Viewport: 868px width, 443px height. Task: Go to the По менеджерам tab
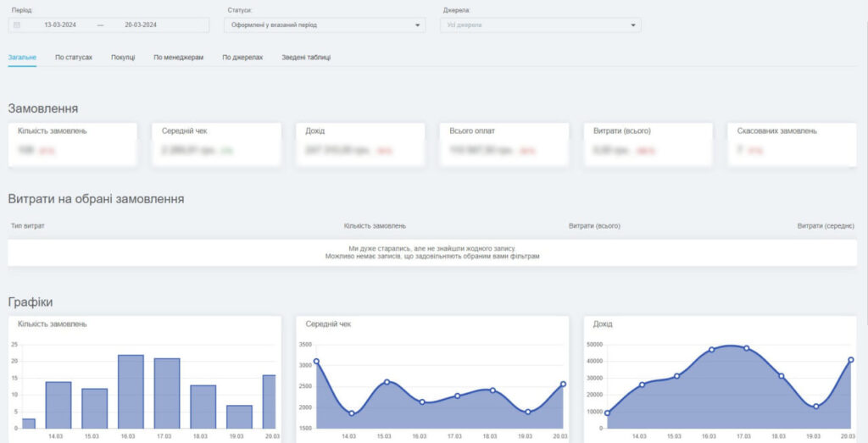tap(178, 58)
